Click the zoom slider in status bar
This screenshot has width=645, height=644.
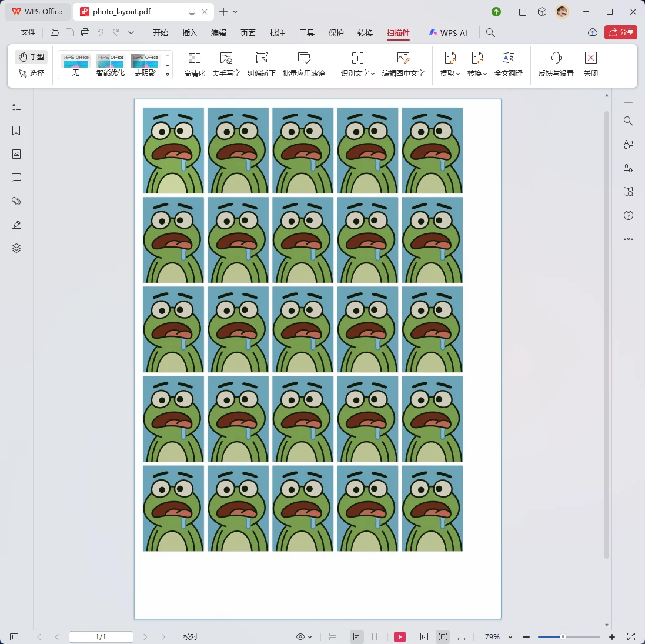pos(563,637)
